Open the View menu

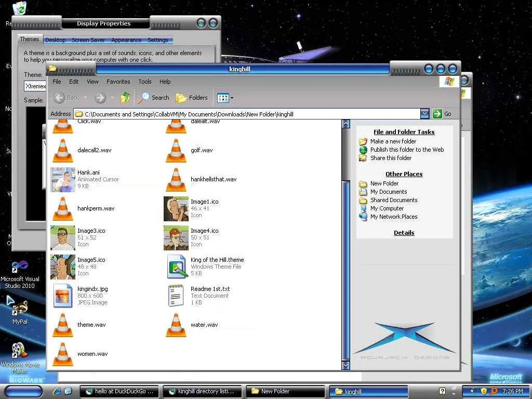(x=92, y=82)
